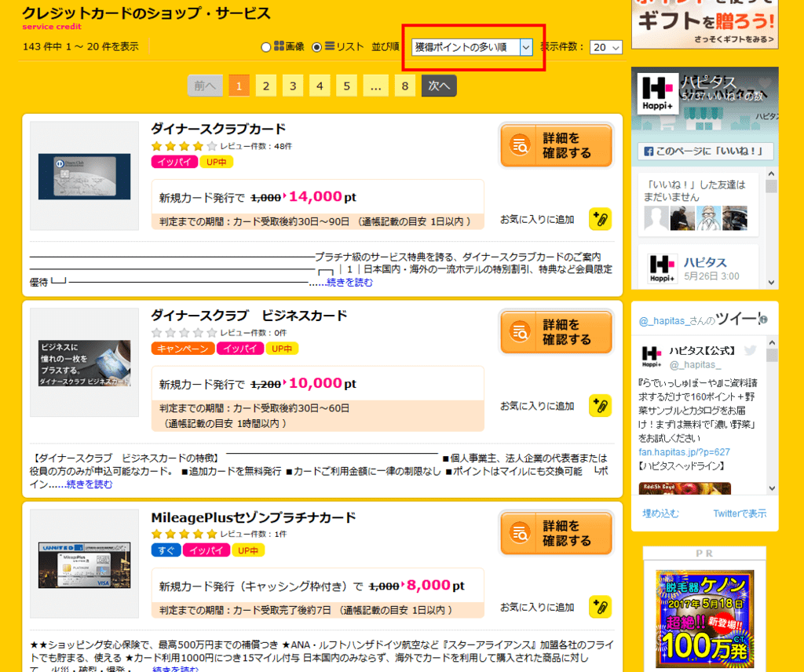
Task: Open the ダイナースクラブカード card thumbnail
Action: click(84, 176)
